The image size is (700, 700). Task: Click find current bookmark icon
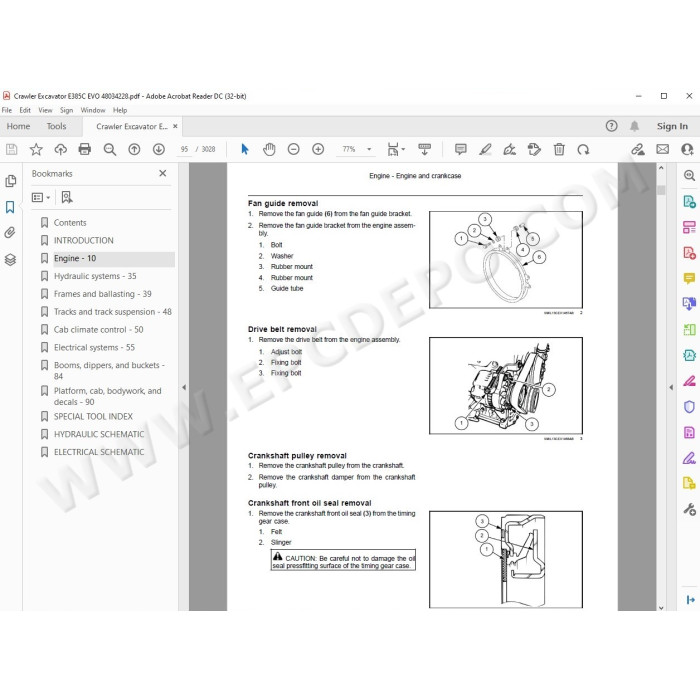[67, 197]
